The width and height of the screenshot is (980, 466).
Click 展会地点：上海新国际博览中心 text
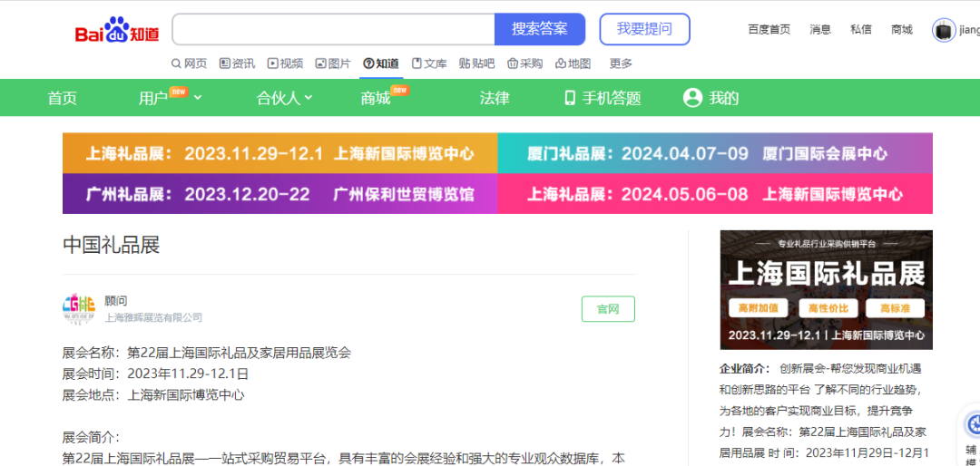[x=153, y=394]
